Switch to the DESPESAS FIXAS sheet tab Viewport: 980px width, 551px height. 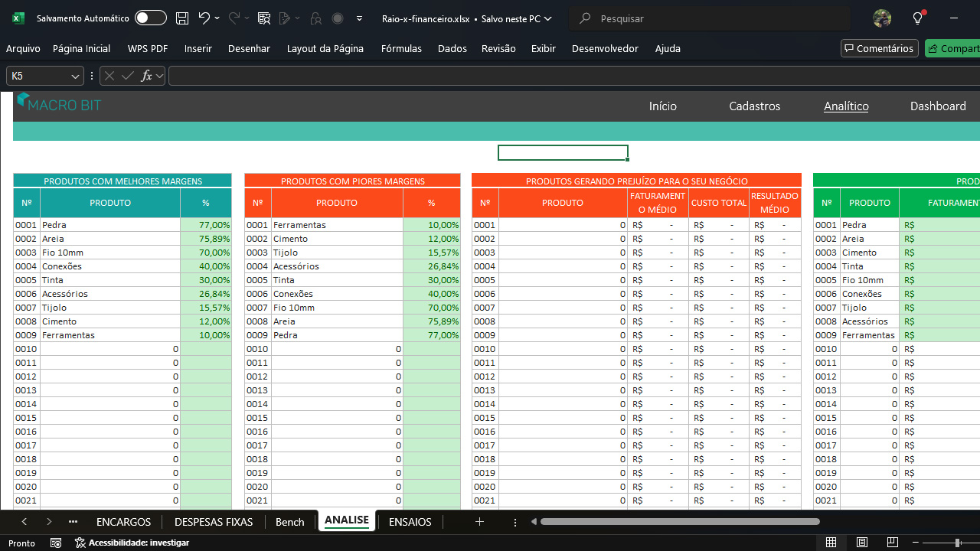(x=214, y=522)
